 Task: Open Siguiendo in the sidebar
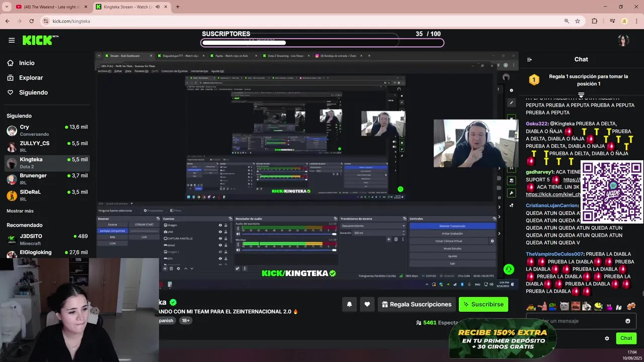tap(33, 93)
